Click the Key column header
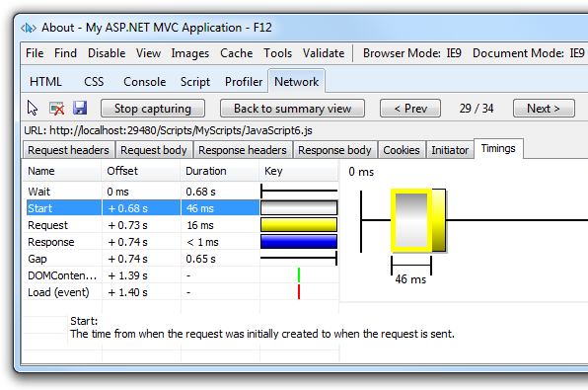588x390 pixels. click(x=299, y=171)
